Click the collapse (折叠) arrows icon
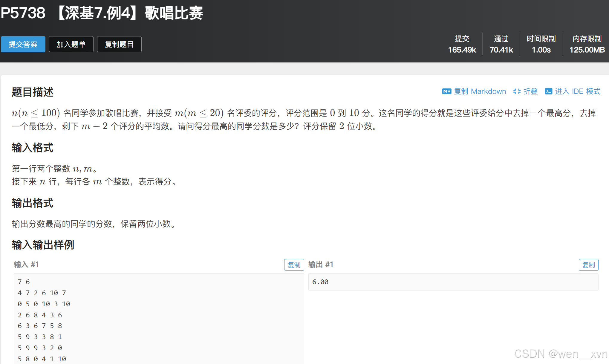Image resolution: width=609 pixels, height=364 pixels. tap(517, 91)
